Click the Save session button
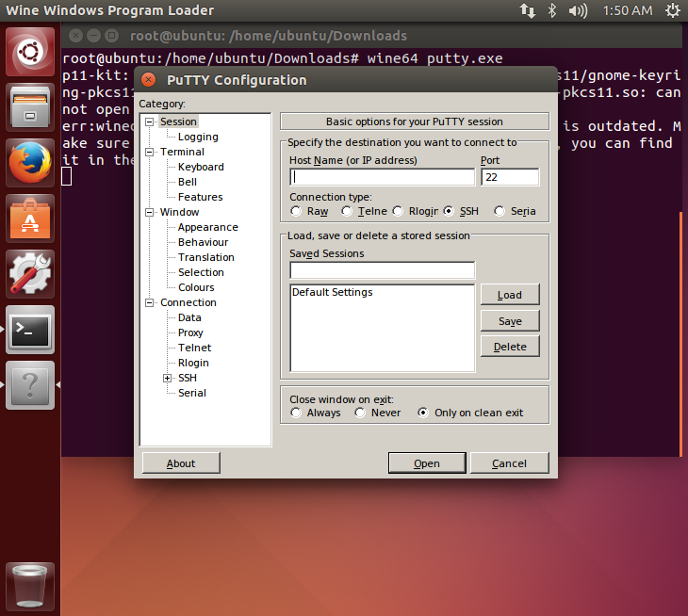 [510, 321]
